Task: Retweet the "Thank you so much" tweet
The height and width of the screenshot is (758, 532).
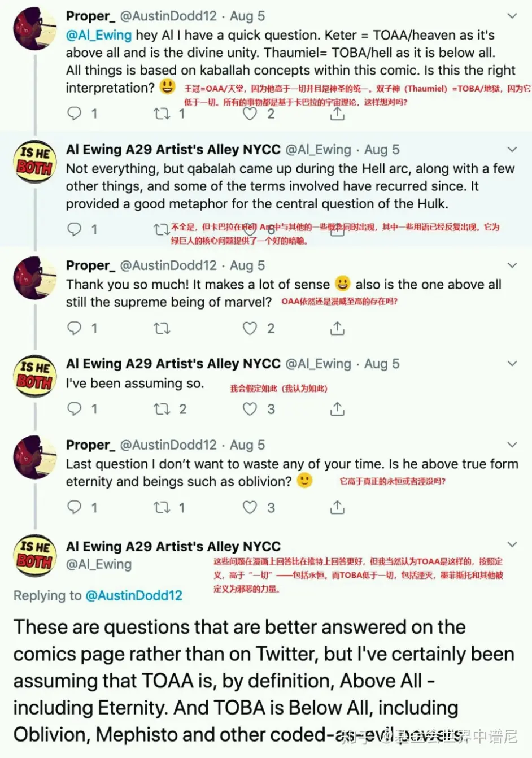Action: coord(162,328)
